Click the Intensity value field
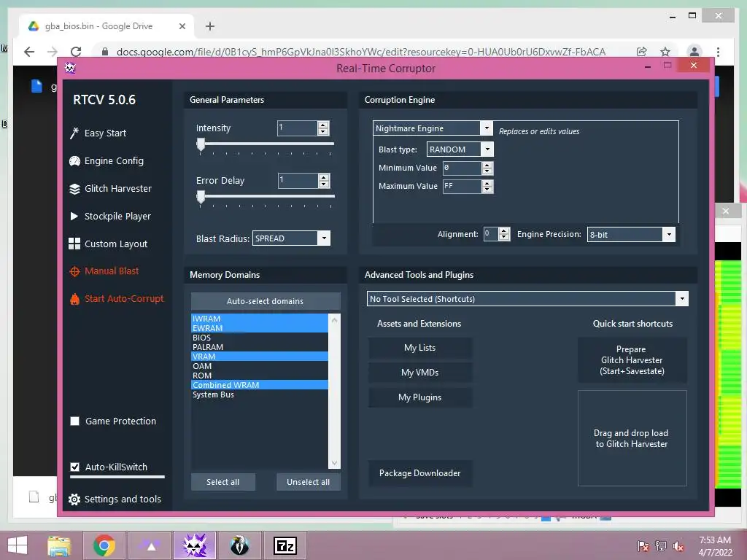 coord(298,128)
